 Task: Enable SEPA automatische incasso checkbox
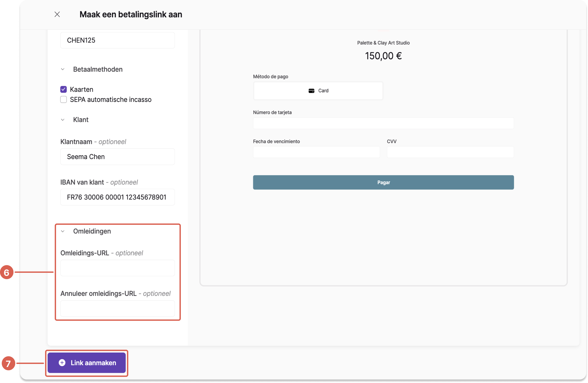pos(63,99)
